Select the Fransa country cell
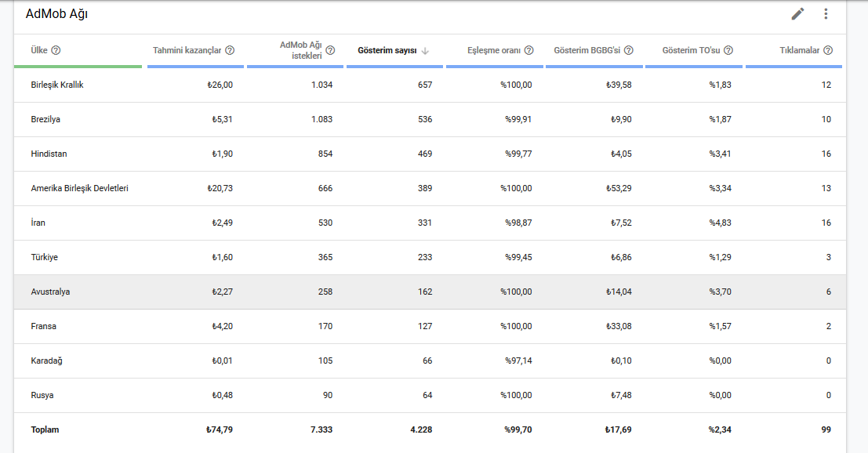Viewport: 868px width, 453px height. (44, 326)
